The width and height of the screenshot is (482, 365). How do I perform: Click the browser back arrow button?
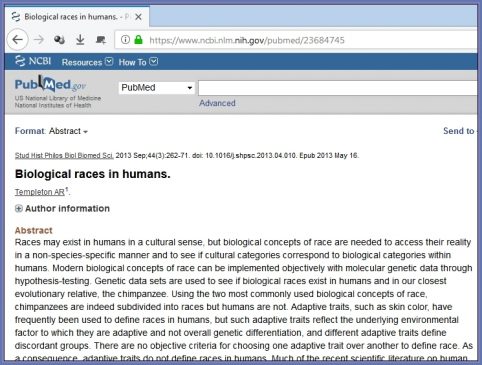(x=17, y=40)
